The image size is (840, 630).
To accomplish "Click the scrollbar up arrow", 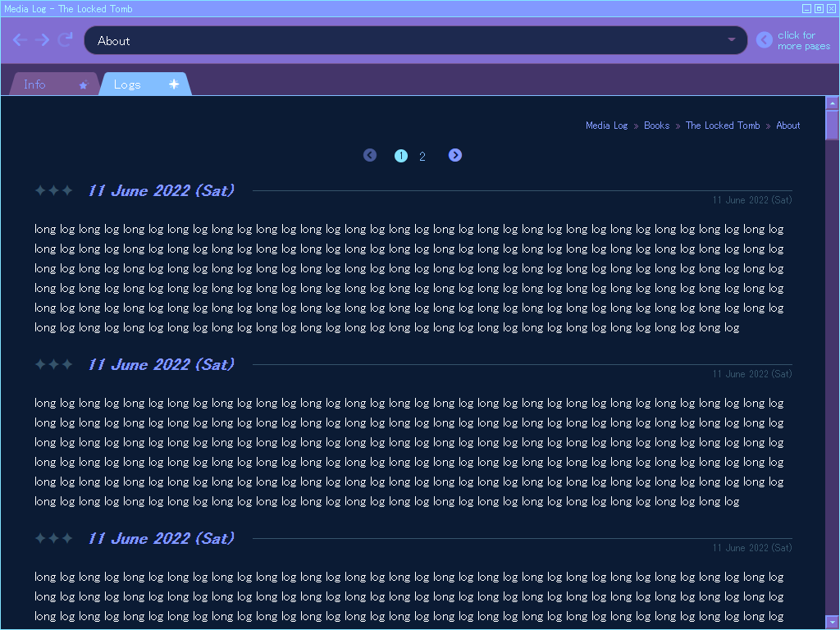I will click(832, 103).
